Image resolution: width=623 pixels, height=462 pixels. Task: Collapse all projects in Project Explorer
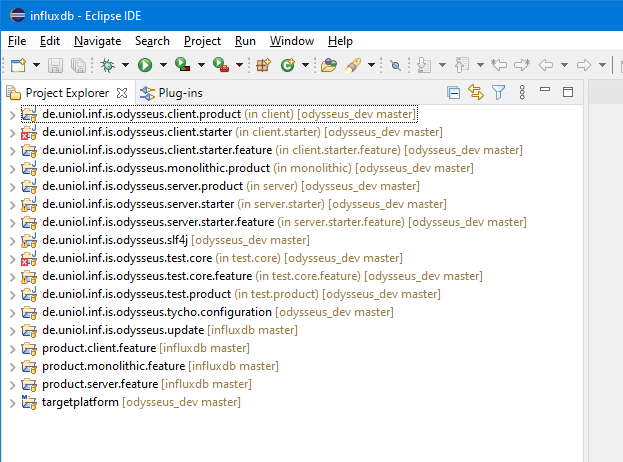click(454, 93)
